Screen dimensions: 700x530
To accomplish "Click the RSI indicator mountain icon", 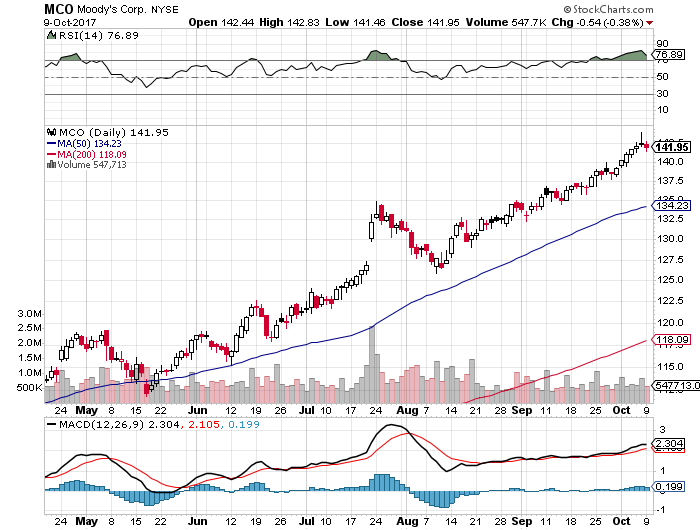I will pos(51,35).
